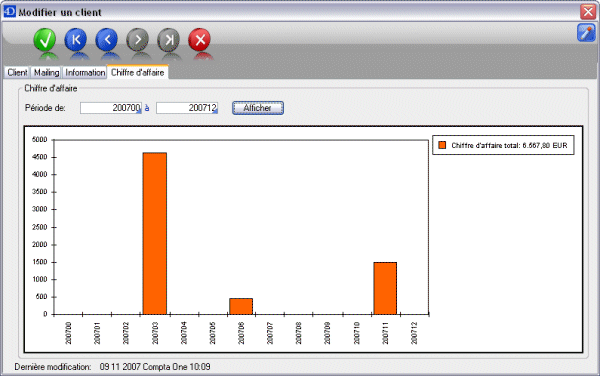
Task: Click the start period field 200700
Action: coord(111,108)
